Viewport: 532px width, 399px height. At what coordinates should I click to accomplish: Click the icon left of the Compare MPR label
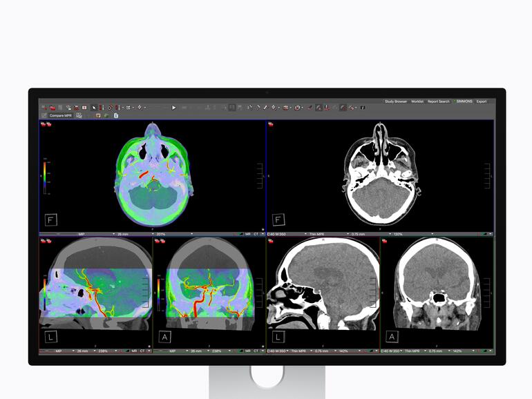[x=44, y=115]
